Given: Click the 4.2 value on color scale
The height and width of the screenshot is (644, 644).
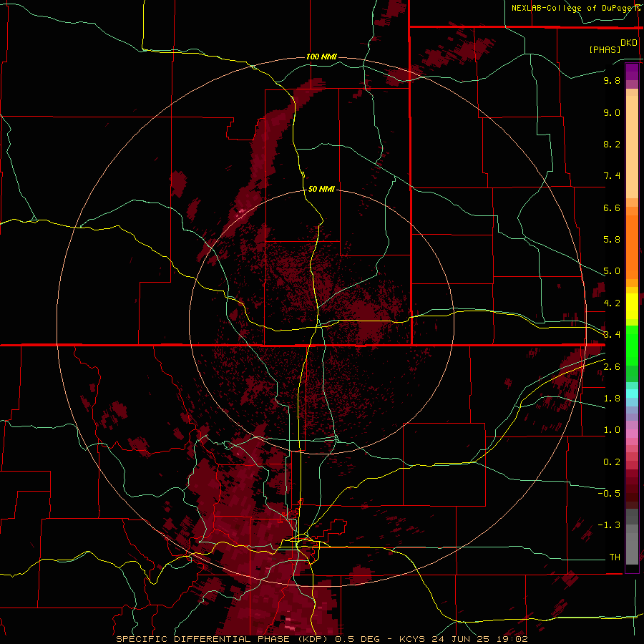Looking at the screenshot, I should pyautogui.click(x=612, y=303).
